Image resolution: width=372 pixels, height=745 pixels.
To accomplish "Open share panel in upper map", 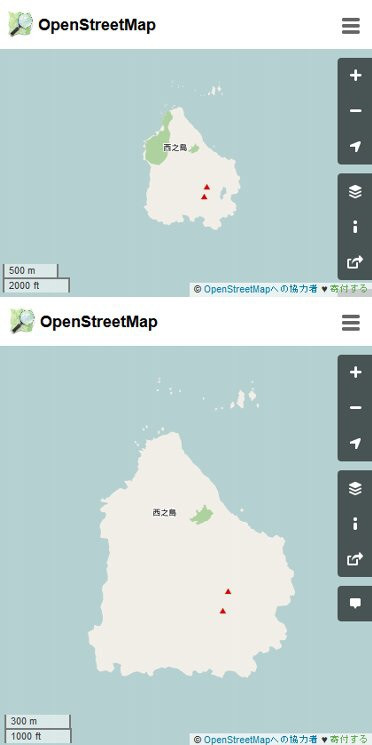I will point(355,262).
